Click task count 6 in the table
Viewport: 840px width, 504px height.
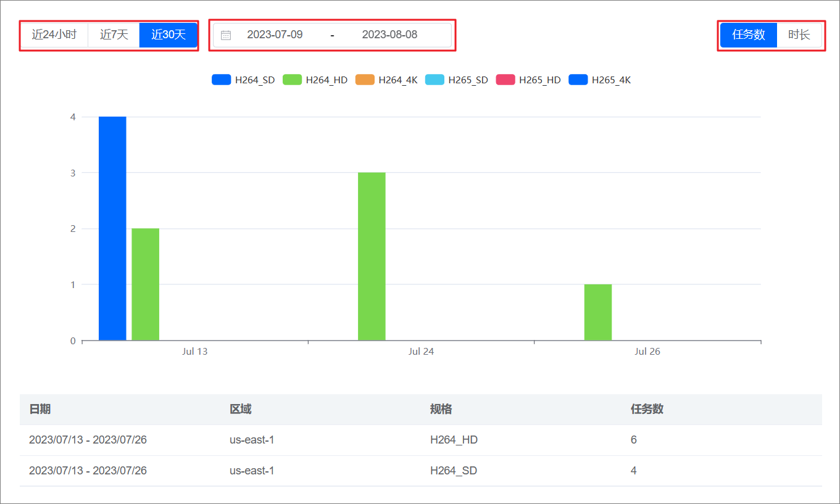[x=634, y=440]
